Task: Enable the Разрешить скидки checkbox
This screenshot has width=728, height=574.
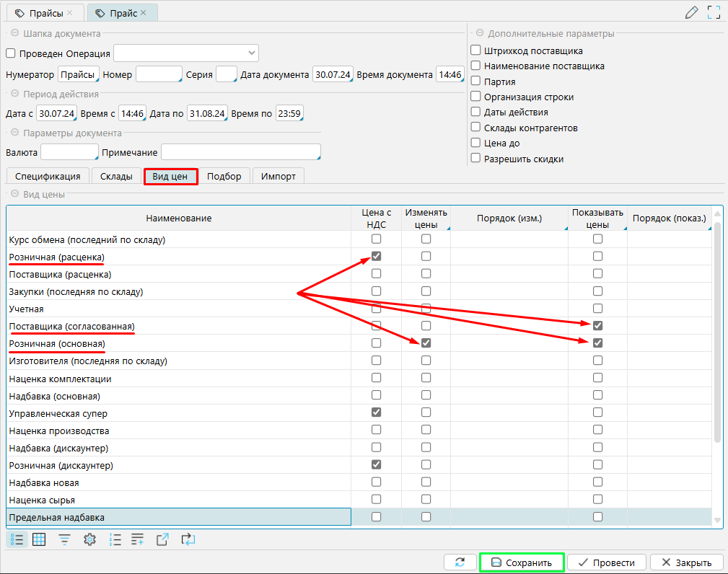Action: tap(475, 159)
